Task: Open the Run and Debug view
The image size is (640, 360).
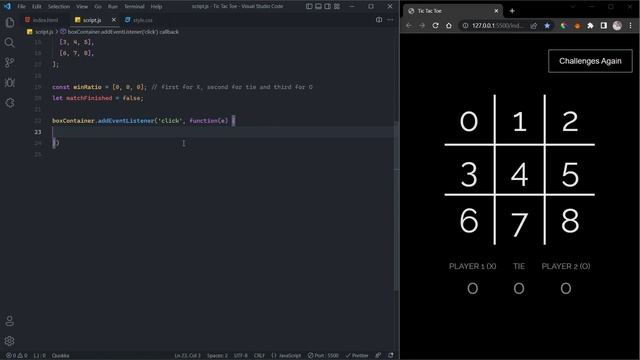Action: click(9, 82)
